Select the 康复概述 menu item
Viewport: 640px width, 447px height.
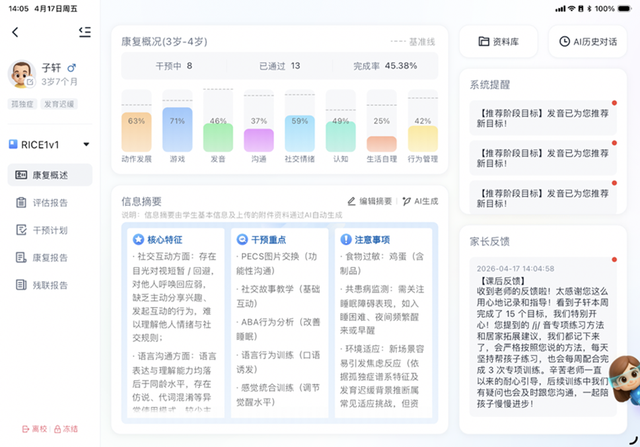coord(50,175)
